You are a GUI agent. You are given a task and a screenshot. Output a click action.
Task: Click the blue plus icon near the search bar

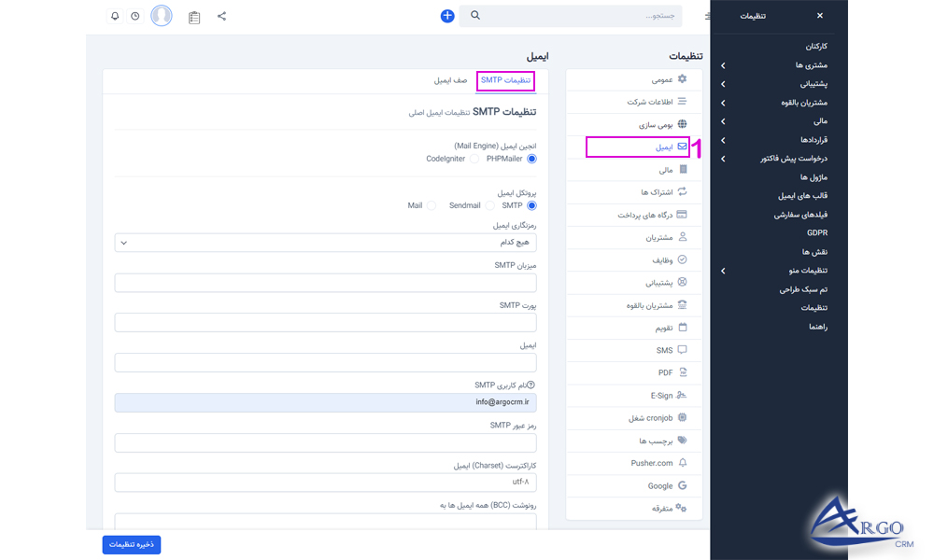click(447, 15)
